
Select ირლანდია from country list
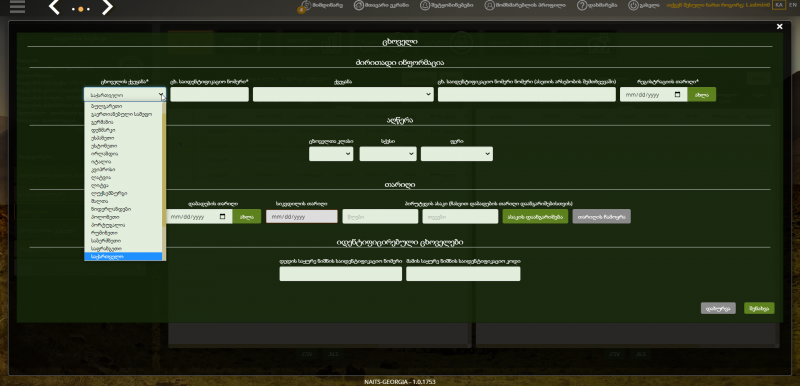123,153
